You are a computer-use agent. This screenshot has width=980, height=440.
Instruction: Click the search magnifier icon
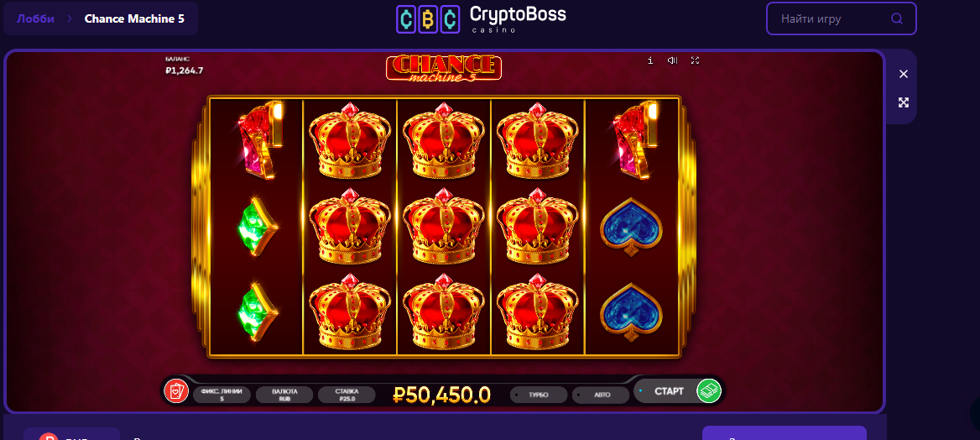pyautogui.click(x=897, y=18)
